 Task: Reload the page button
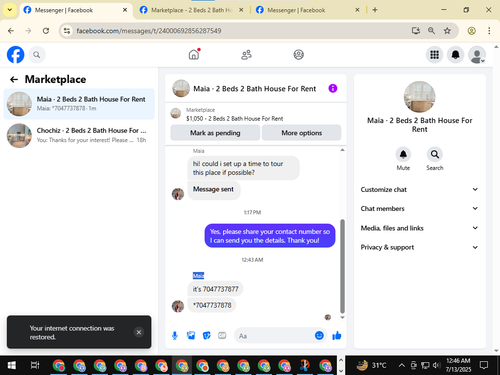[46, 31]
